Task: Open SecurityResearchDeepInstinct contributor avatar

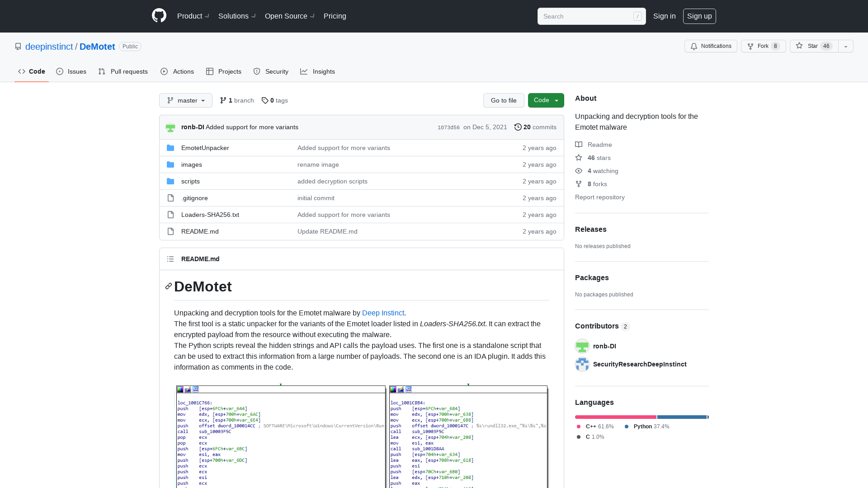Action: click(582, 364)
